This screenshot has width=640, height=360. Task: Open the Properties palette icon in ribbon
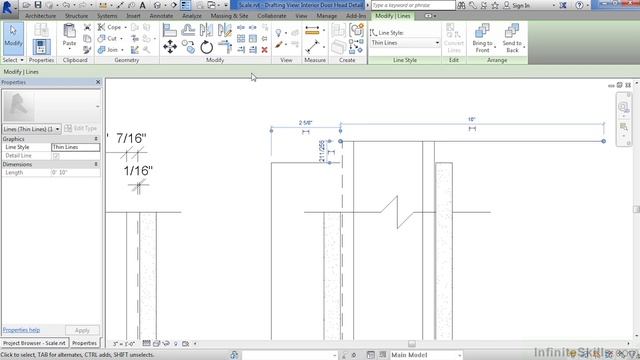[x=41, y=47]
